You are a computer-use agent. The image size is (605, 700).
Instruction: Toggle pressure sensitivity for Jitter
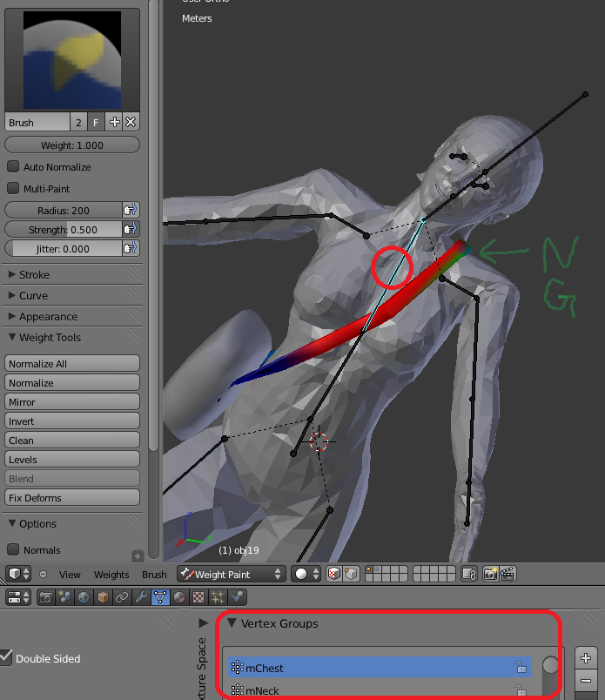pyautogui.click(x=131, y=249)
